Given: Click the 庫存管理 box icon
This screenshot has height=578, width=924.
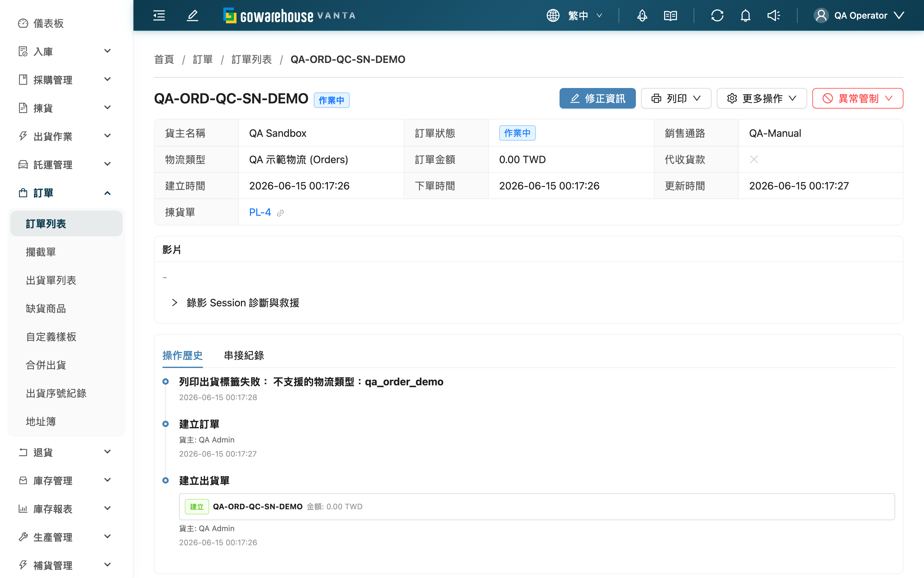Looking at the screenshot, I should (23, 480).
